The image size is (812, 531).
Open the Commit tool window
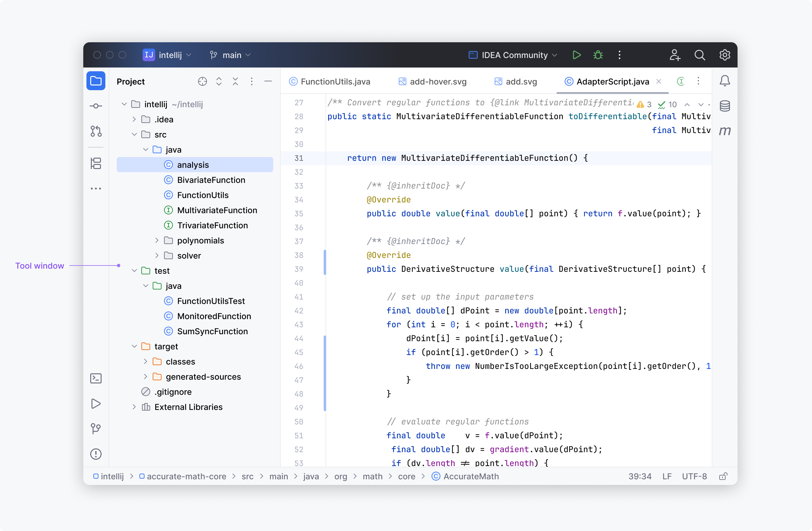click(96, 106)
